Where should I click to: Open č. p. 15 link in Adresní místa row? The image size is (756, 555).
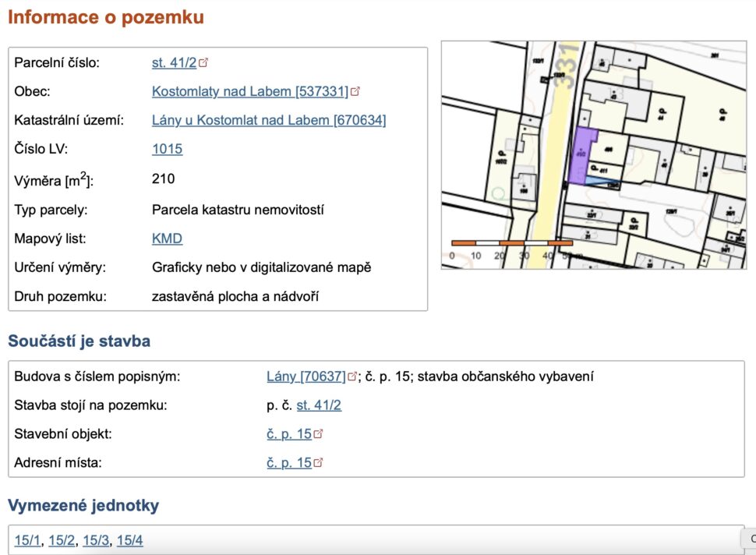pos(288,463)
